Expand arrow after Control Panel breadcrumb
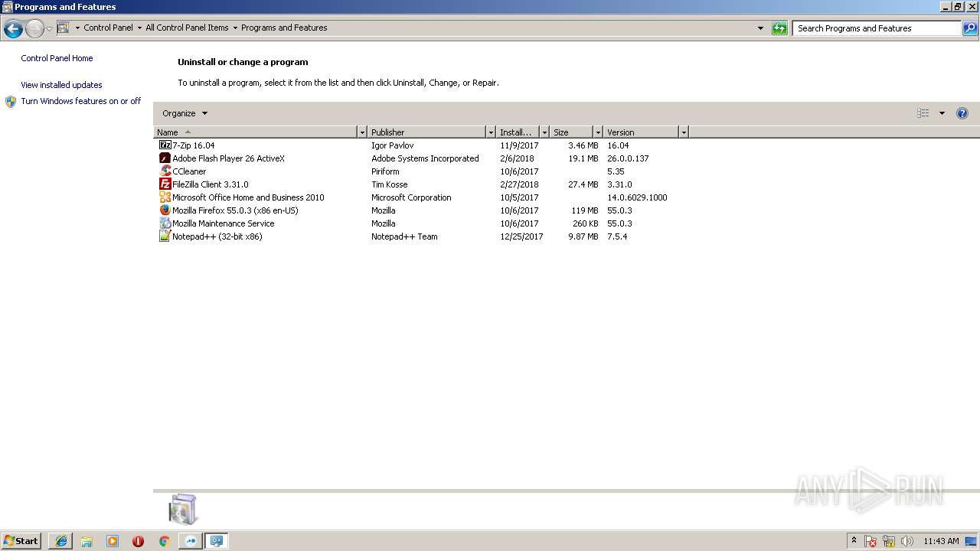980x551 pixels. click(x=139, y=28)
